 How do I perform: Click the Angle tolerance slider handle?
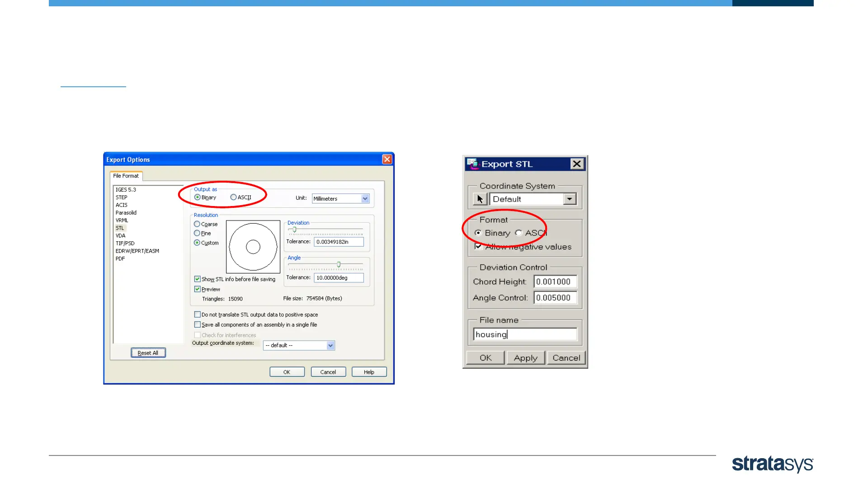(339, 264)
